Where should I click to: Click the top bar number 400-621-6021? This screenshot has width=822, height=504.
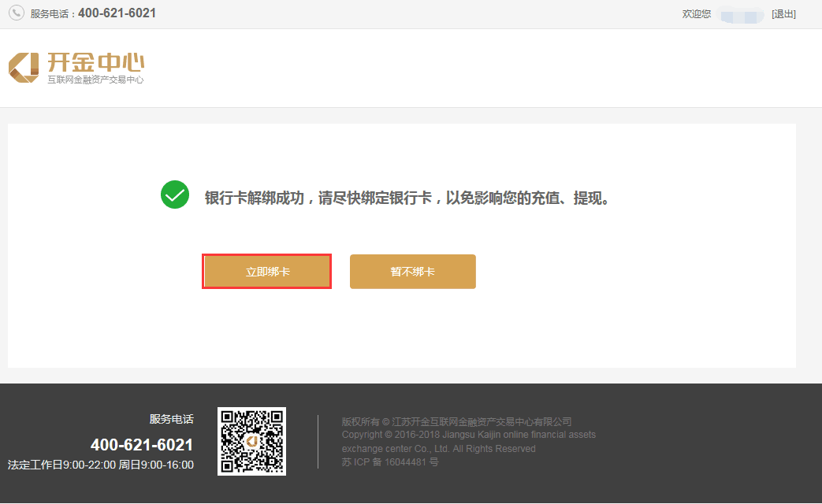tap(117, 13)
